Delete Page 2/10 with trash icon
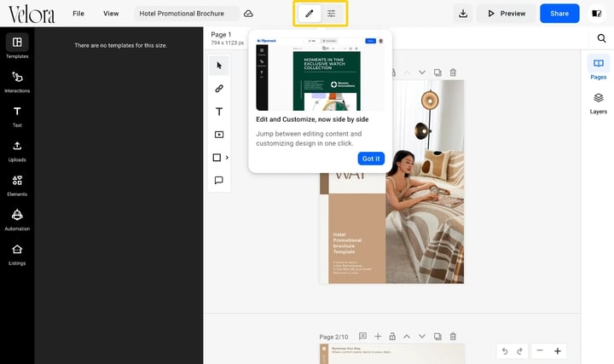614x364 pixels. pyautogui.click(x=453, y=336)
